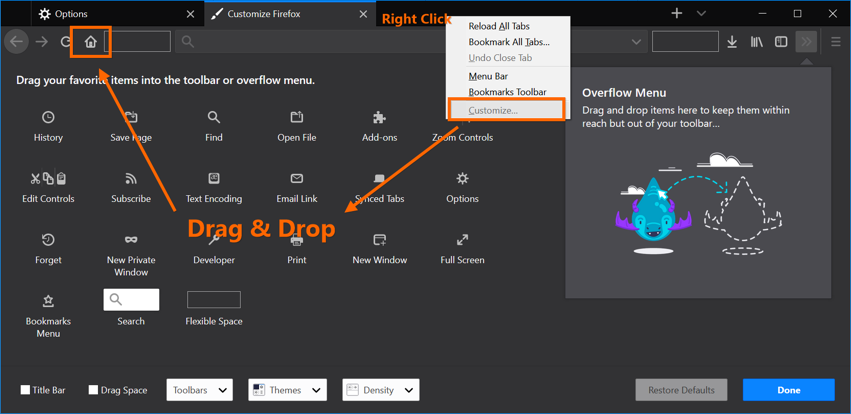This screenshot has height=414, width=851.
Task: Toggle the Drag Space checkbox
Action: (x=93, y=390)
